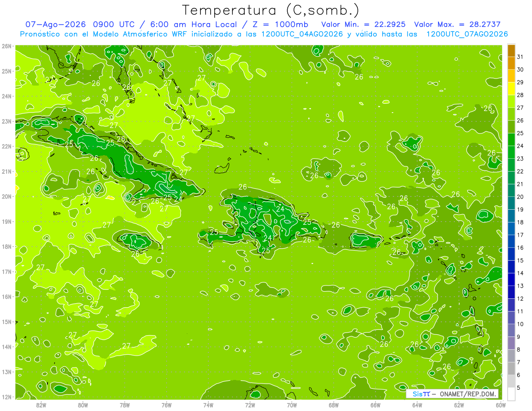532x411 pixels.
Task: Click the '70W' longitude axis label
Action: (292, 405)
